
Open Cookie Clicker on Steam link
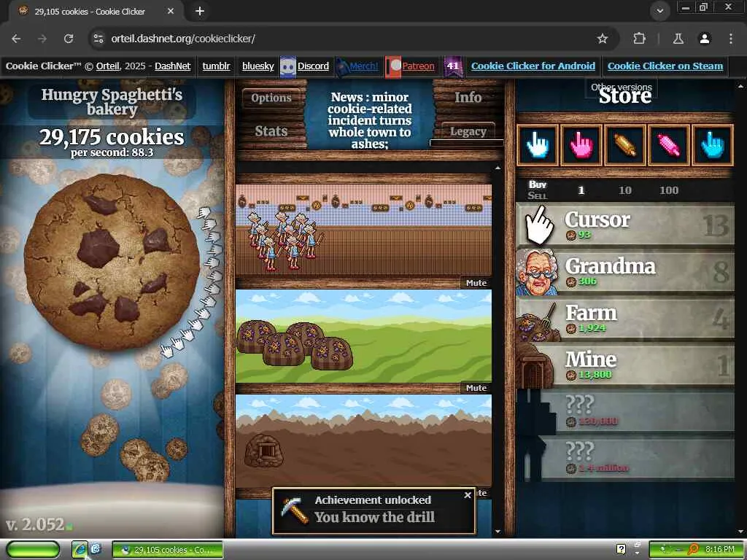click(665, 66)
